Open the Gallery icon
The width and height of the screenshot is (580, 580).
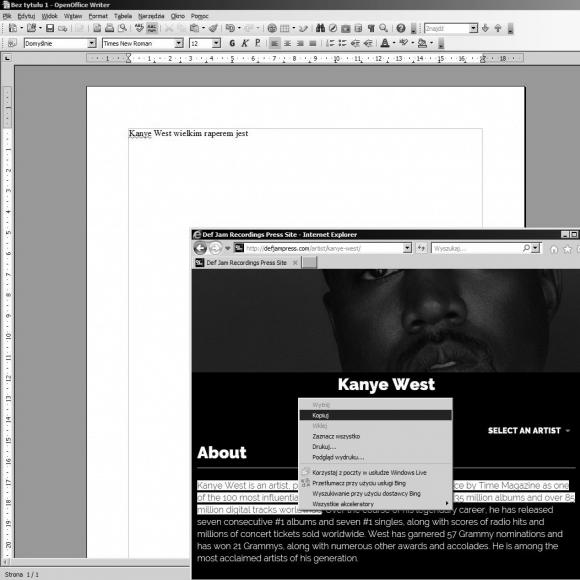point(345,28)
